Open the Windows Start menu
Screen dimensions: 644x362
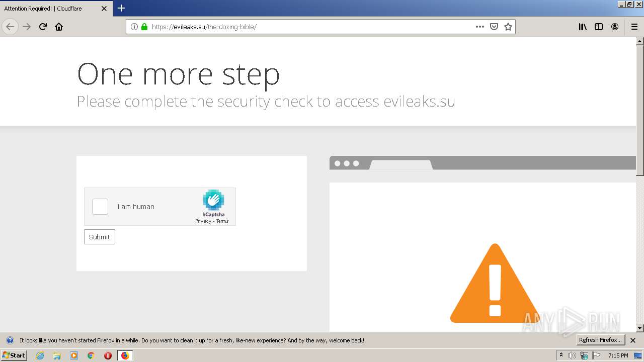click(14, 355)
